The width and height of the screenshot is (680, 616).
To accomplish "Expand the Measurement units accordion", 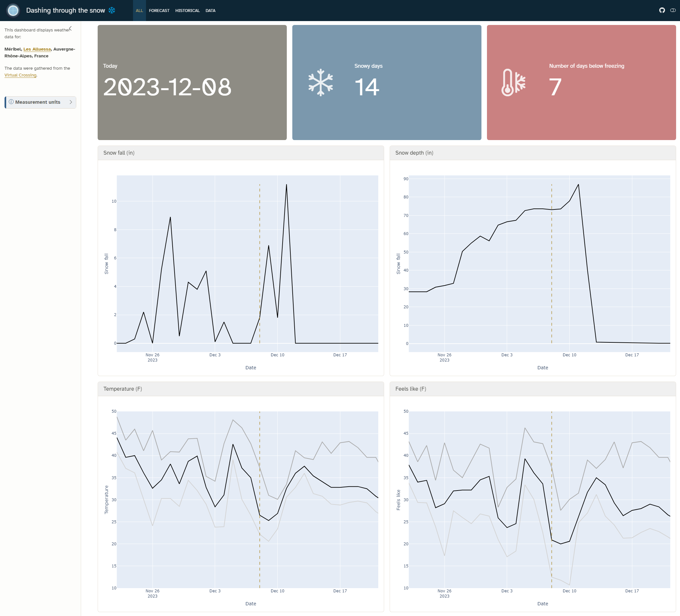I will pos(38,102).
